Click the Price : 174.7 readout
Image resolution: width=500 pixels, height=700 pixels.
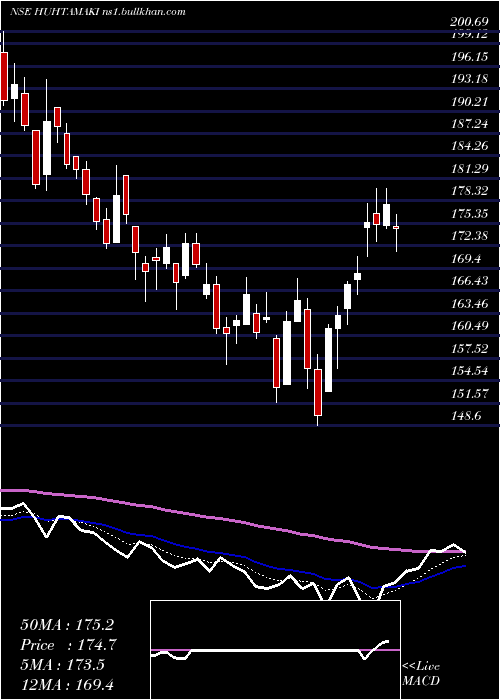click(x=69, y=645)
